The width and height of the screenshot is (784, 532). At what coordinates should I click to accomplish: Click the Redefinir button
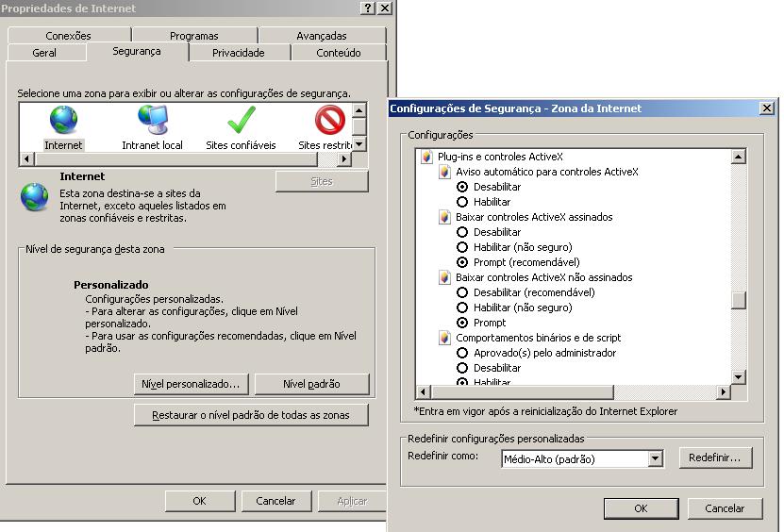720,457
